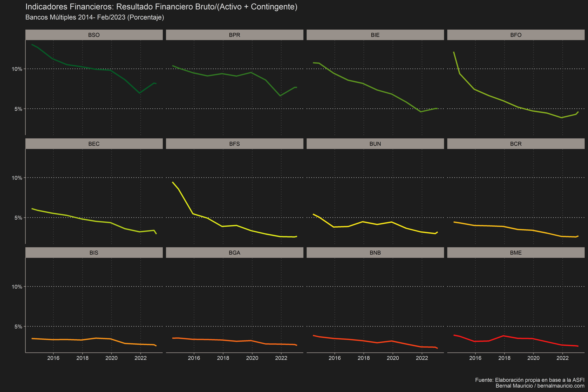Click the middle row 5% axis label
The image size is (588, 392).
point(18,218)
